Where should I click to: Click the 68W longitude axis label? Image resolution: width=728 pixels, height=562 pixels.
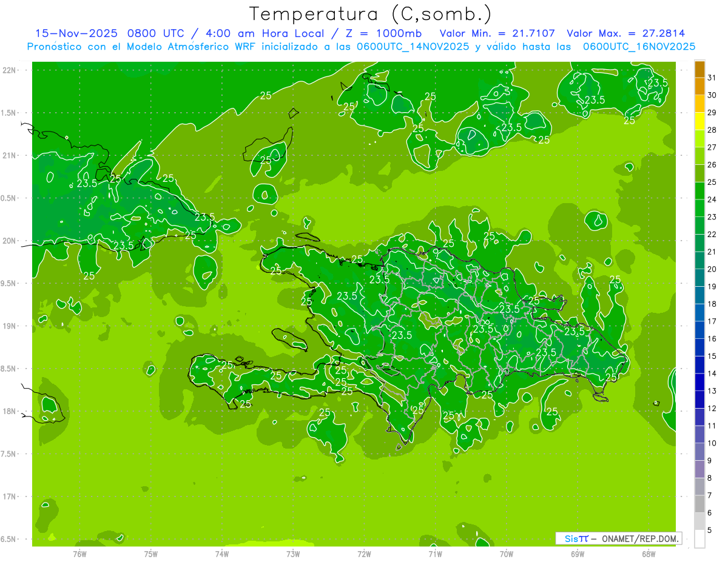pyautogui.click(x=648, y=554)
